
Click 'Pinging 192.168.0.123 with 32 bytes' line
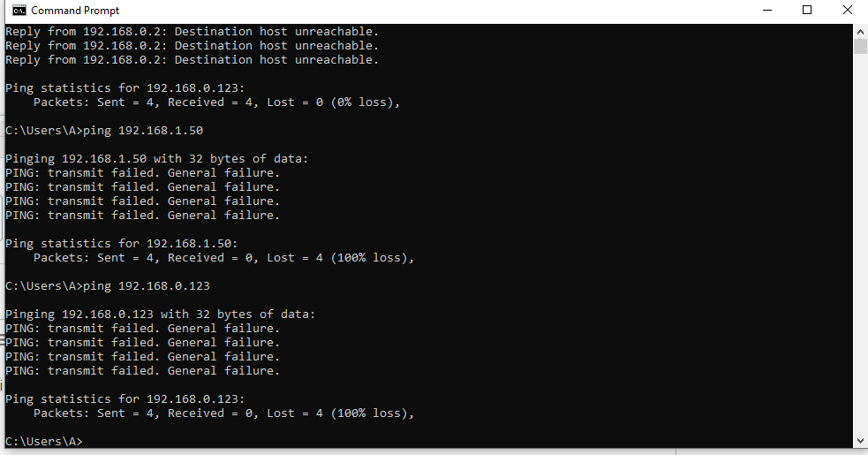pos(160,315)
